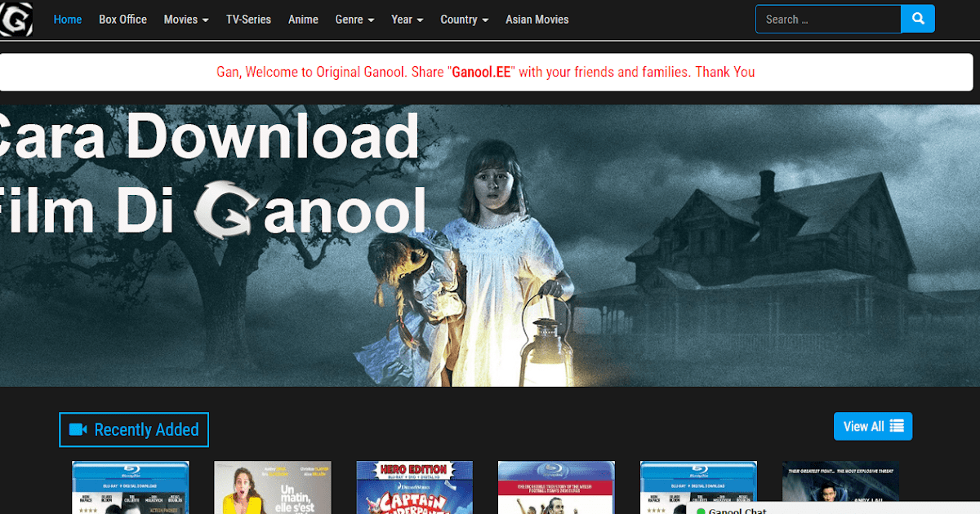Expand the Genre dropdown menu

coord(354,20)
